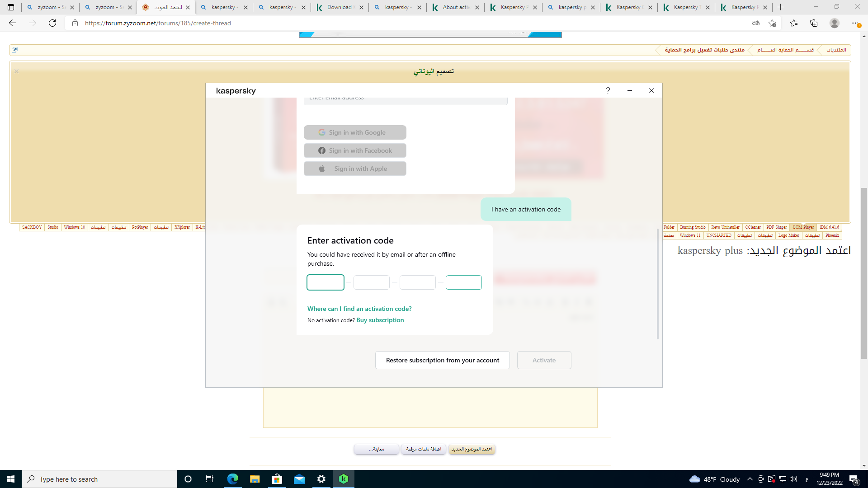This screenshot has height=488, width=868.
Task: Click taskbar search box
Action: [x=99, y=479]
